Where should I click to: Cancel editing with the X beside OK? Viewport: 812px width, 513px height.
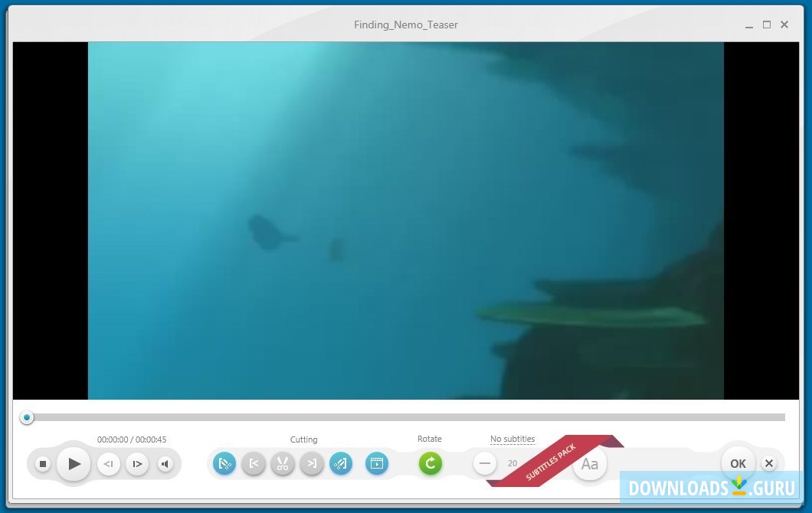click(769, 463)
